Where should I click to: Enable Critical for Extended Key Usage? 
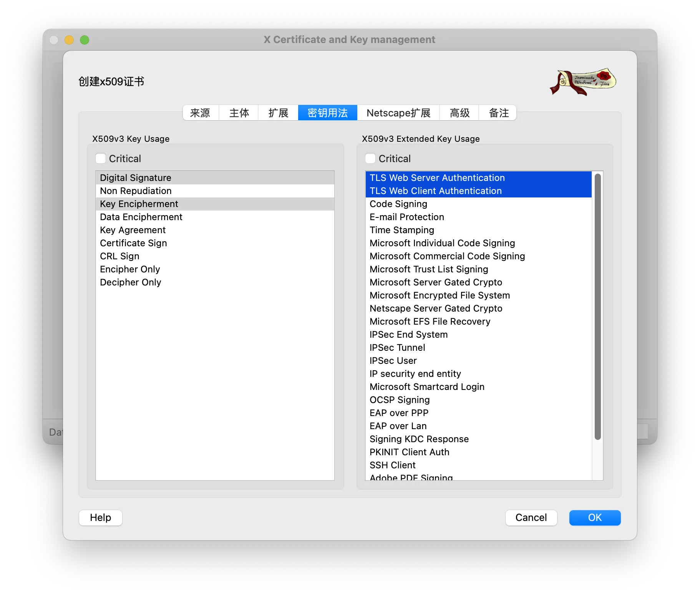pos(370,159)
